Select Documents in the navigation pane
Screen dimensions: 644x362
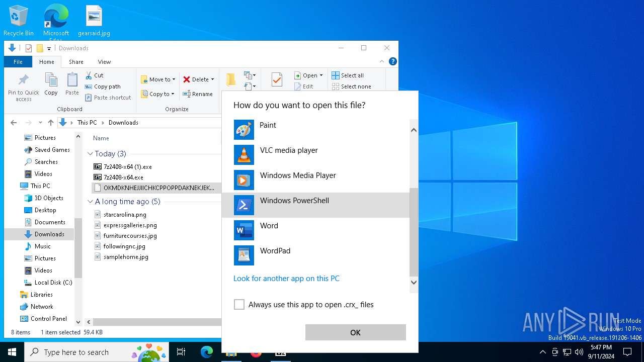tap(50, 222)
